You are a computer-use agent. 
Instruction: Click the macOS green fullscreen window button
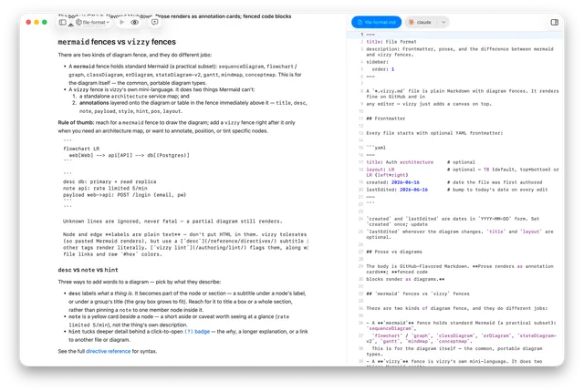click(45, 22)
